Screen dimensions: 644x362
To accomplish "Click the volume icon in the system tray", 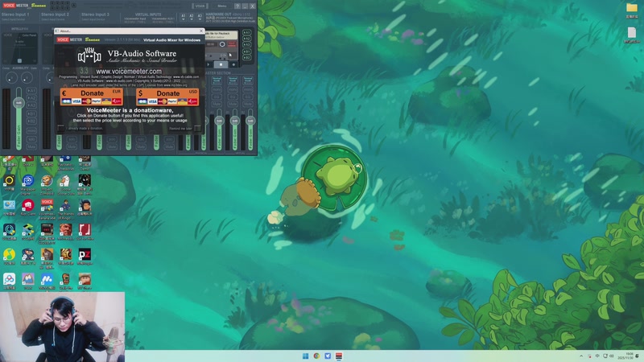I will pyautogui.click(x=612, y=356).
